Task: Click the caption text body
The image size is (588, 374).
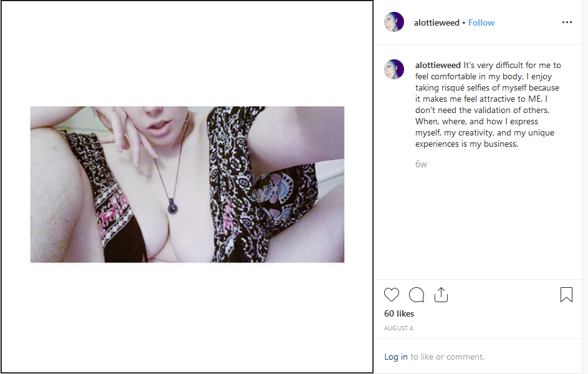Action: 488,104
